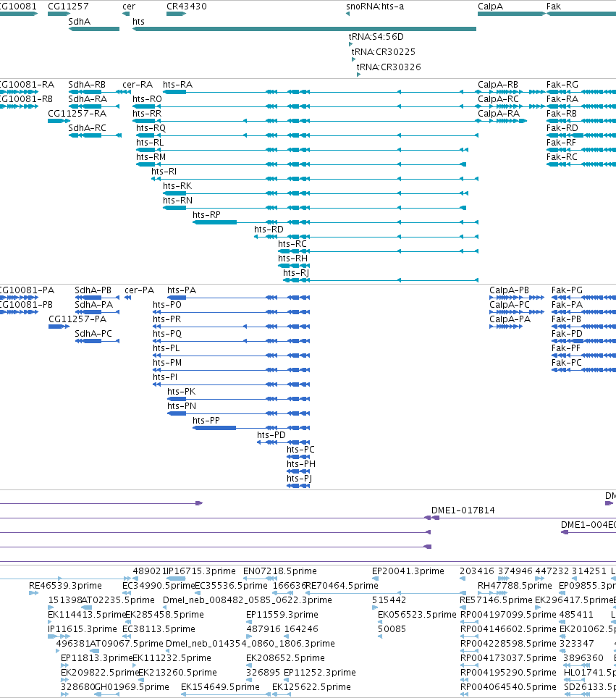Viewport: 616px width, 698px height.
Task: Select the DME1-004E clone label
Action: (x=588, y=524)
